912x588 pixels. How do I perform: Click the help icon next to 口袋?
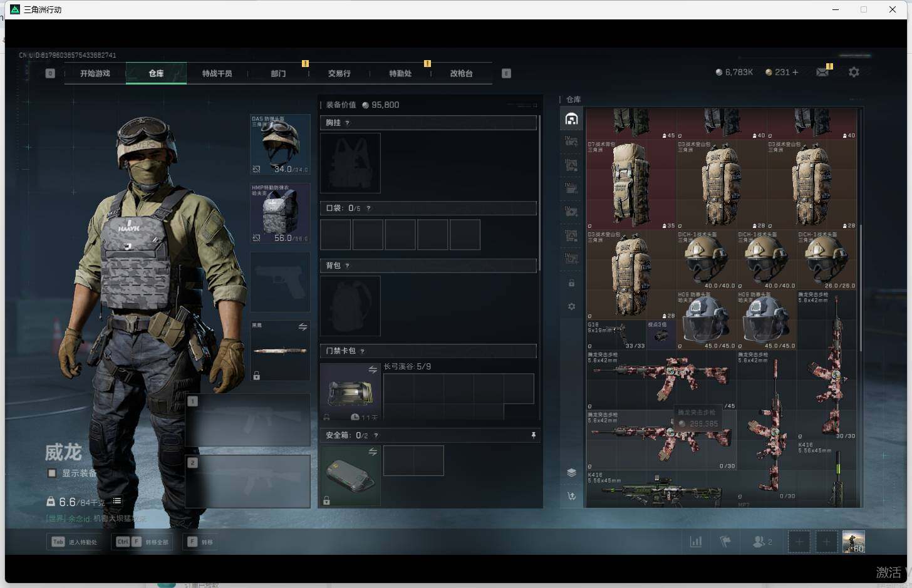point(368,208)
